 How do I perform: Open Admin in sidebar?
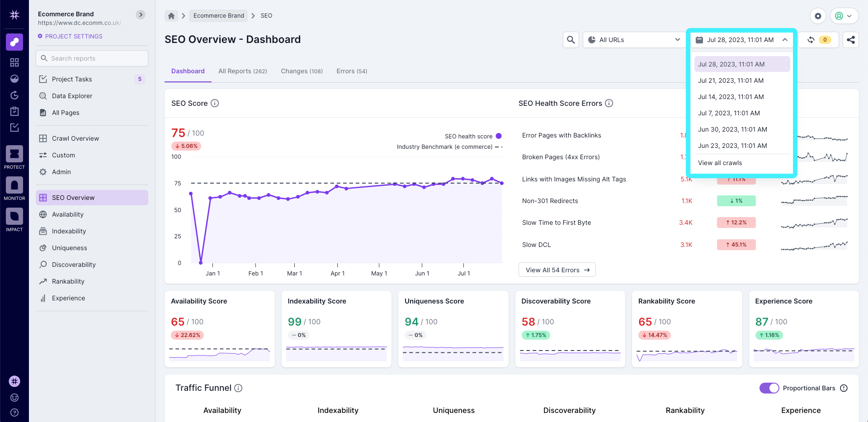click(92, 172)
